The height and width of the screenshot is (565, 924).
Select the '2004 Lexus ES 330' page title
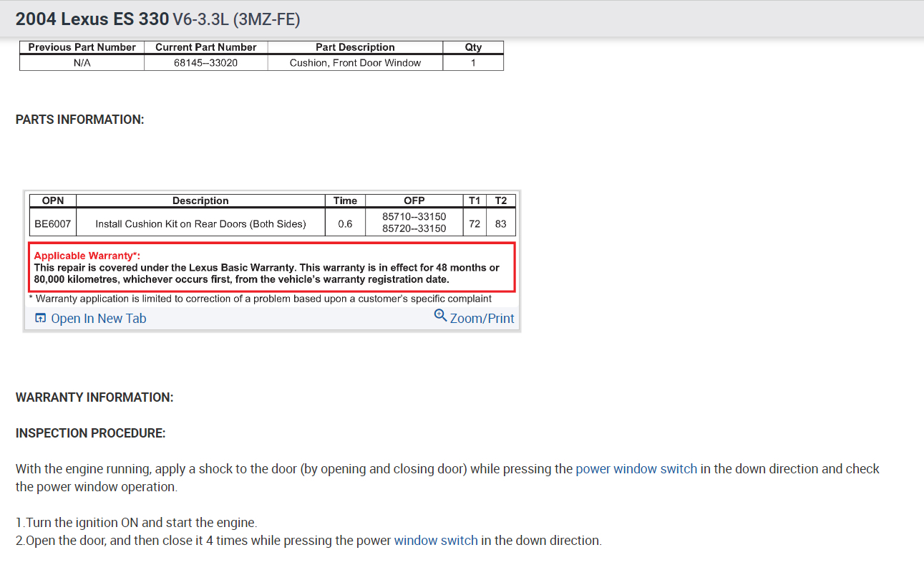pyautogui.click(x=92, y=19)
